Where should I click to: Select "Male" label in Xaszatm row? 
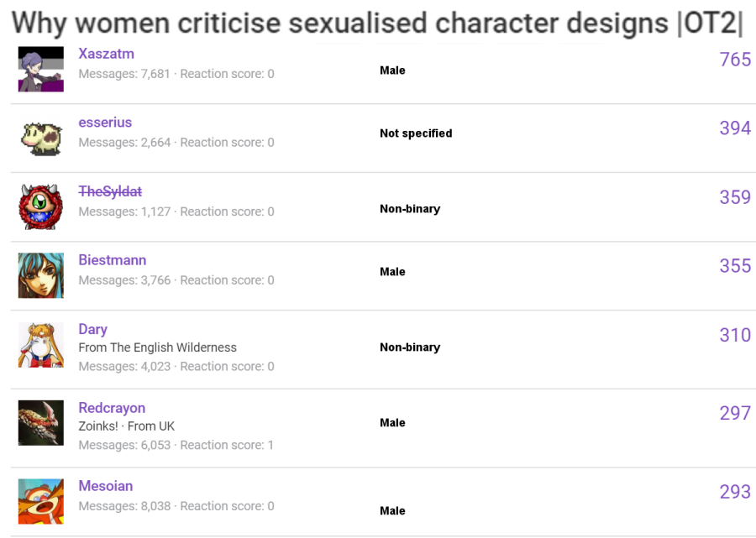point(392,71)
